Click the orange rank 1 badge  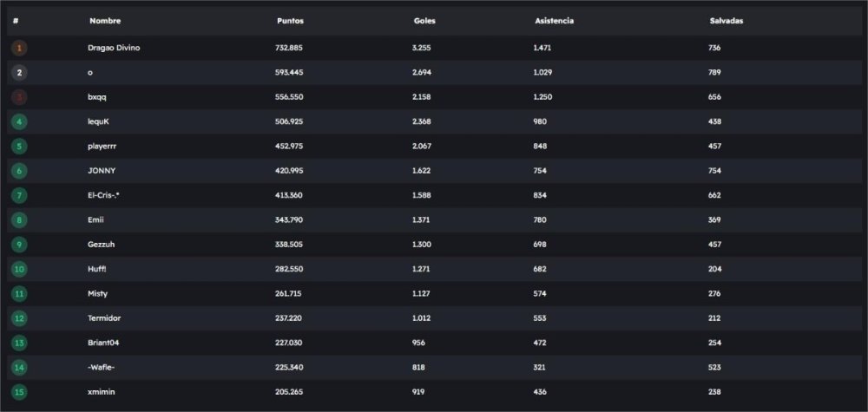pos(19,49)
